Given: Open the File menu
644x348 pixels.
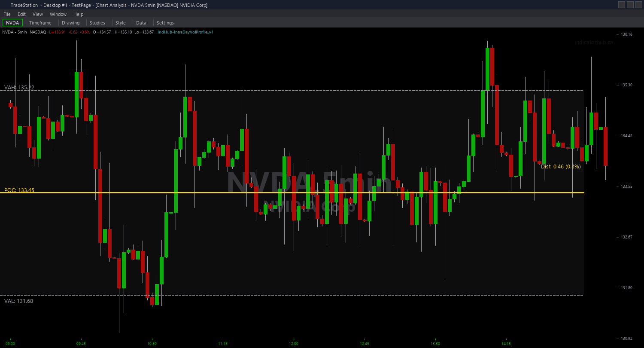Looking at the screenshot, I should 7,14.
